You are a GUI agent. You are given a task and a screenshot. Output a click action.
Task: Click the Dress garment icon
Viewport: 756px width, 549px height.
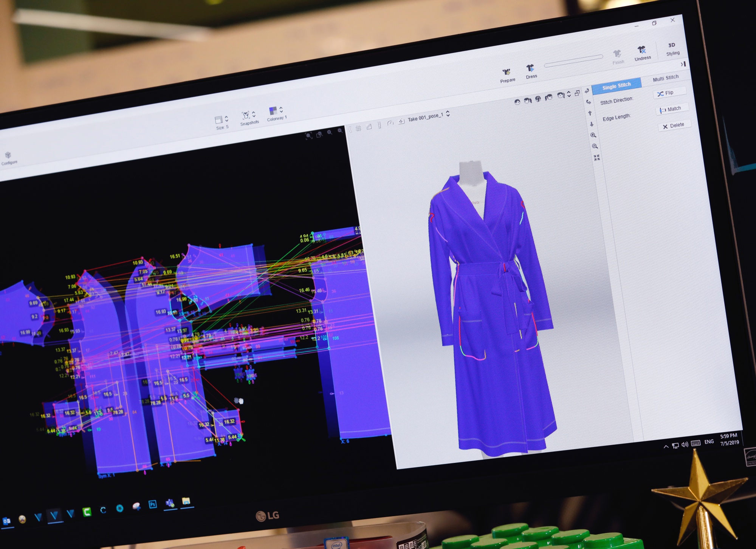[x=530, y=68]
